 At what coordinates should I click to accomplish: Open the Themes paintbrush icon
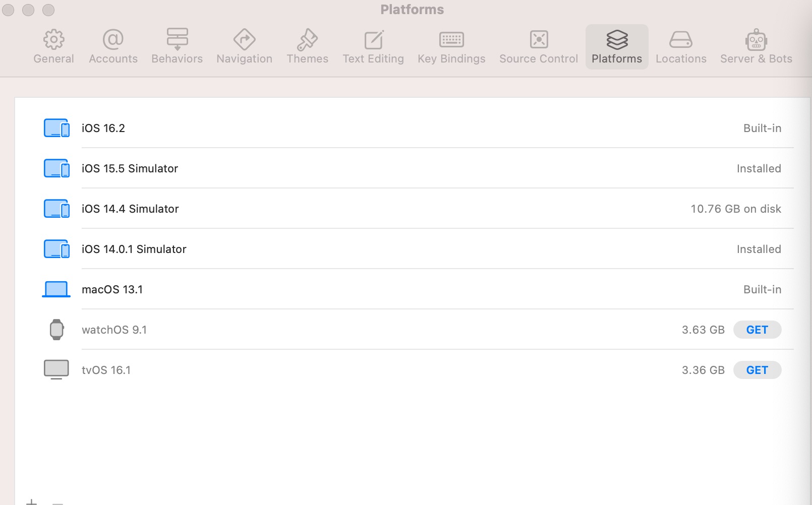[x=307, y=39]
